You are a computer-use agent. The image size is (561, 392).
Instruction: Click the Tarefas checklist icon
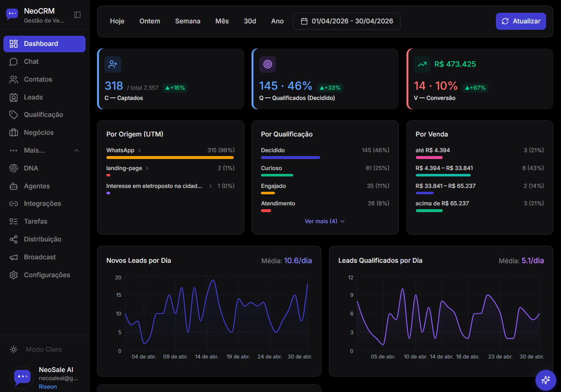(14, 222)
